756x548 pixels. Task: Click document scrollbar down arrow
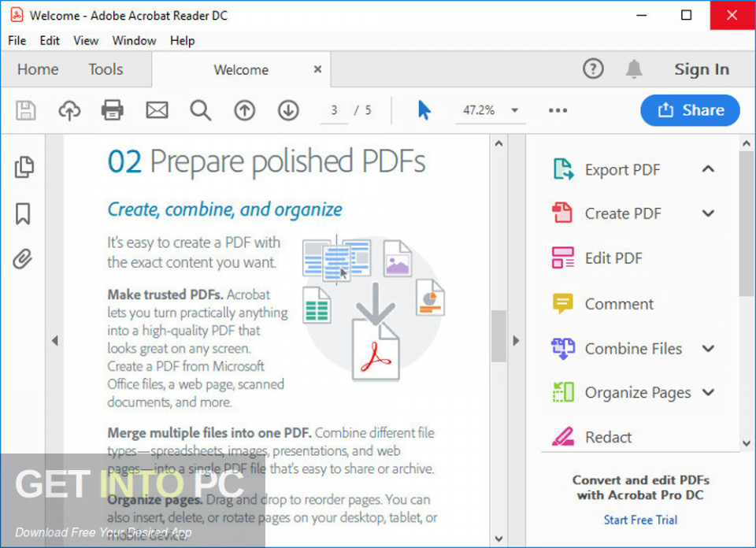pos(498,539)
